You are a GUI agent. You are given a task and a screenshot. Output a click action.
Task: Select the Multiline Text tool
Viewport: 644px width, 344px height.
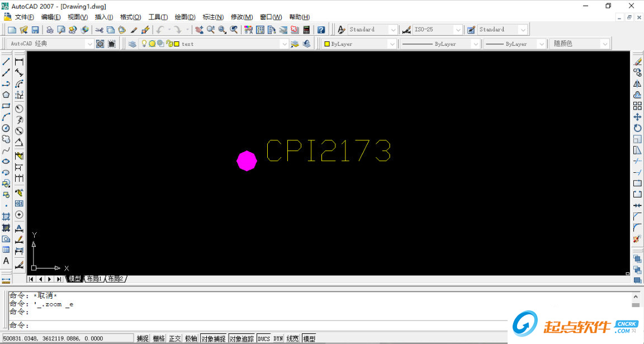(6, 261)
